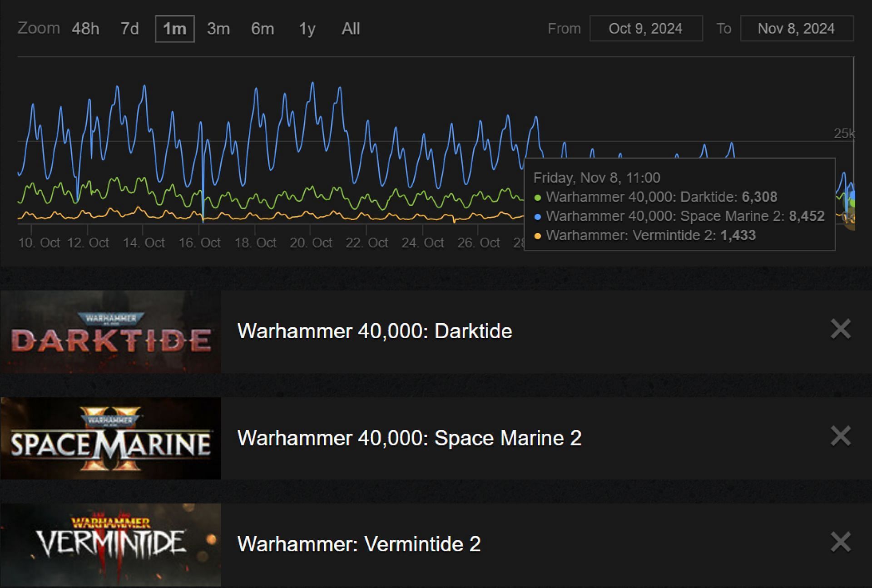Click the 24. Oct axis label
Screen dimensions: 872x588
click(423, 243)
